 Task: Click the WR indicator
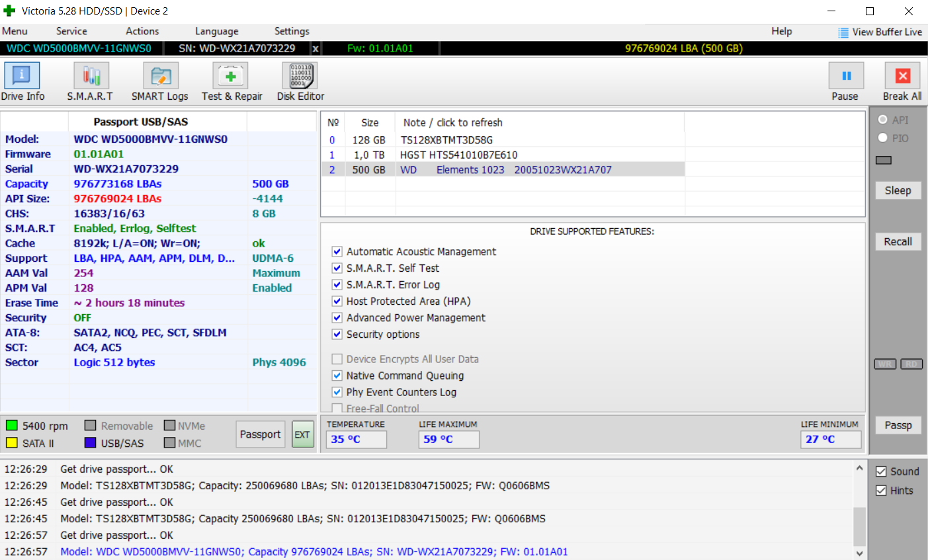tap(885, 364)
